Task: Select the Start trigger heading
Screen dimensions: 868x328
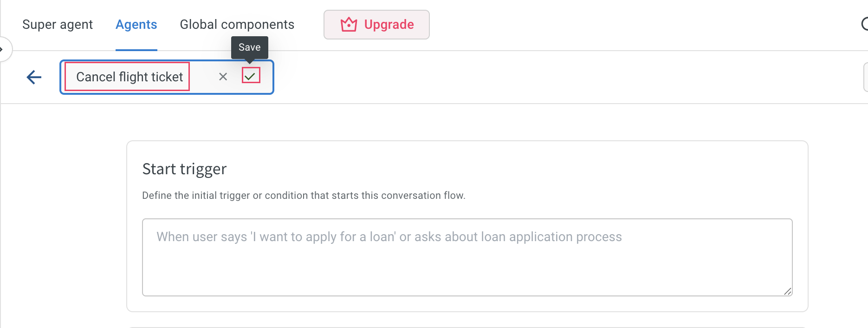Action: point(184,169)
